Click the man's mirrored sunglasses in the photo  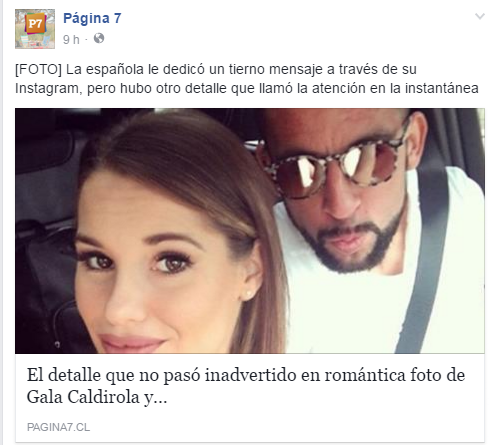tap(335, 168)
